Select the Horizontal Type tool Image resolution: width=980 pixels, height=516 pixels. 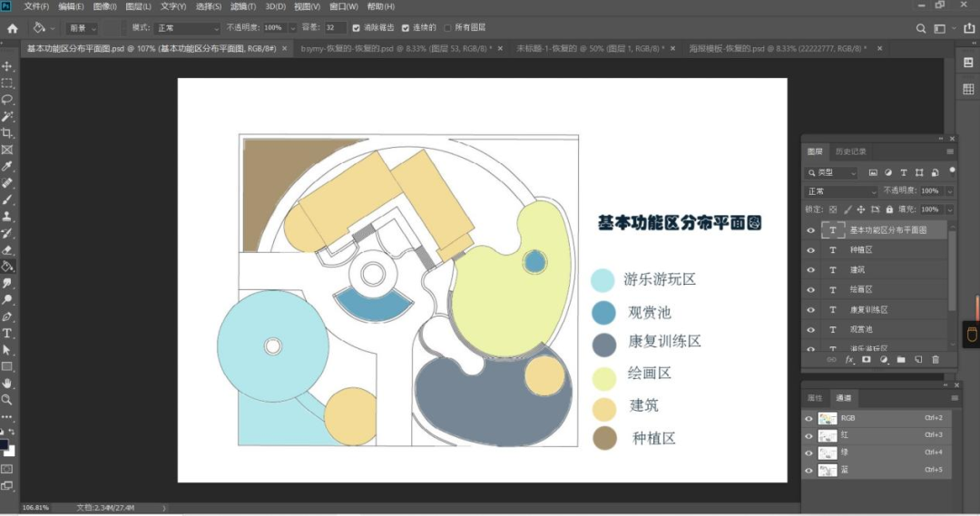coord(7,334)
